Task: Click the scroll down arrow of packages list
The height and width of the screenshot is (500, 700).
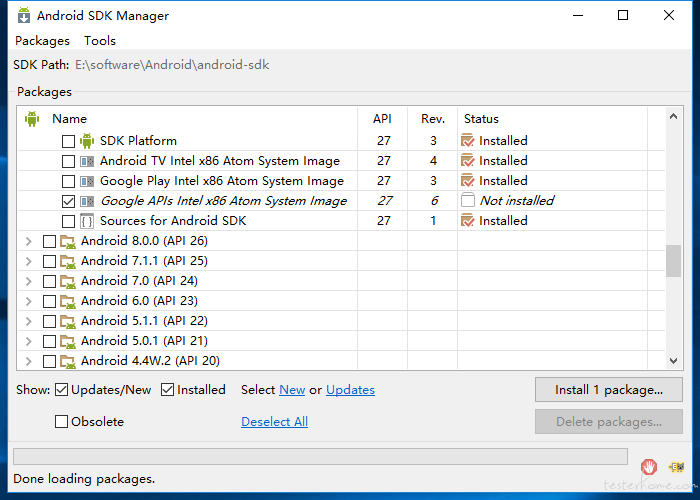Action: click(x=673, y=360)
